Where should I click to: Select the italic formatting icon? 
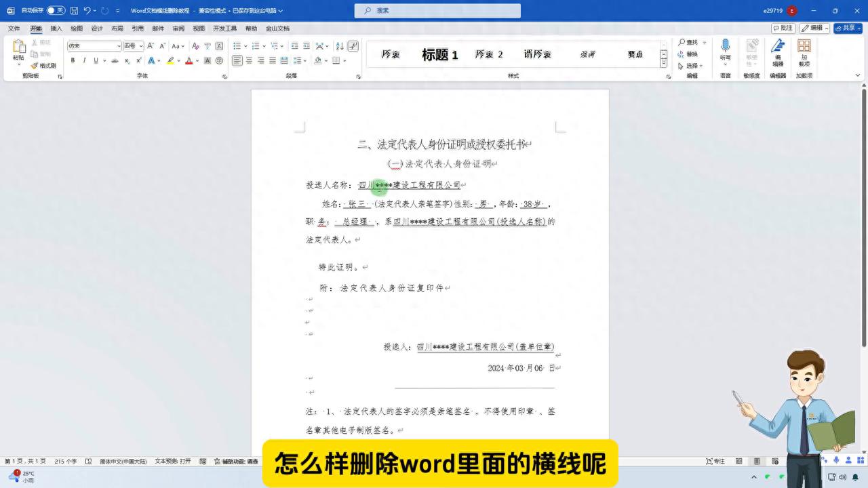(84, 60)
